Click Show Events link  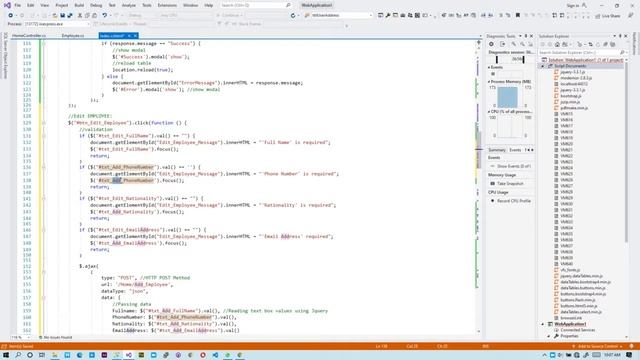[514, 166]
